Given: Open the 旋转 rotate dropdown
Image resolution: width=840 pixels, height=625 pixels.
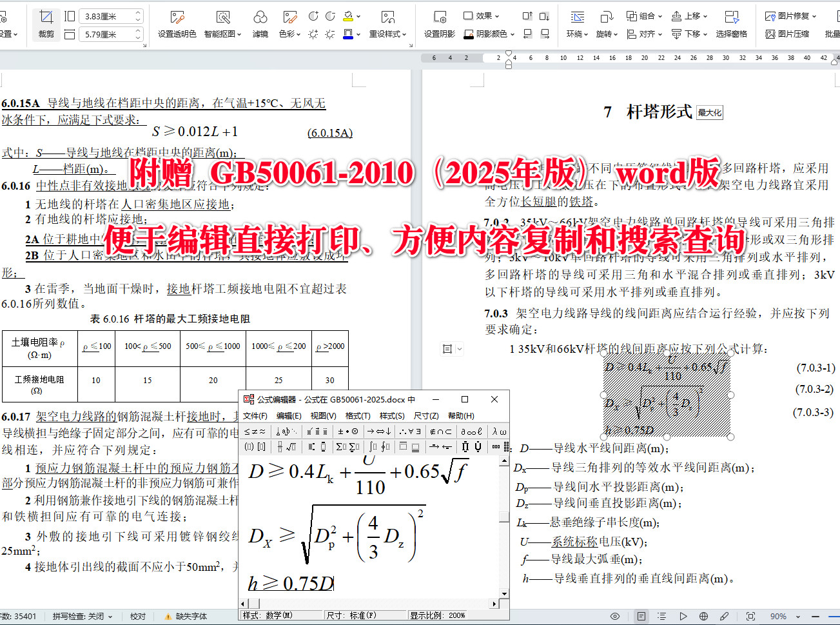Looking at the screenshot, I should (607, 34).
